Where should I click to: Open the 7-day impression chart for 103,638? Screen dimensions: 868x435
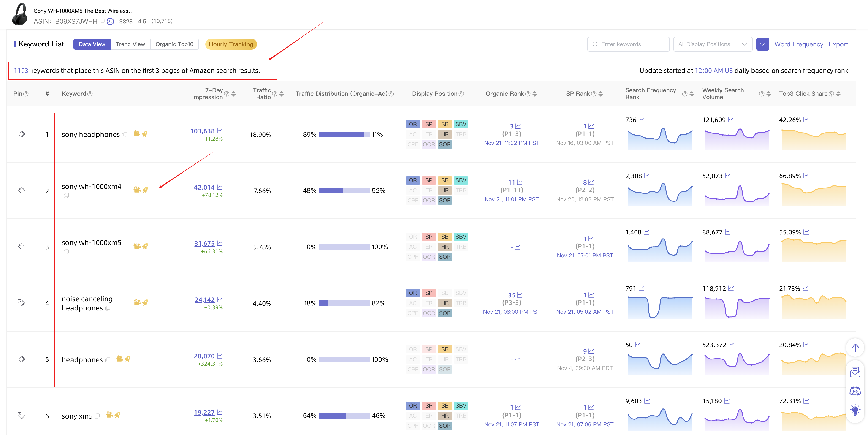click(x=220, y=131)
